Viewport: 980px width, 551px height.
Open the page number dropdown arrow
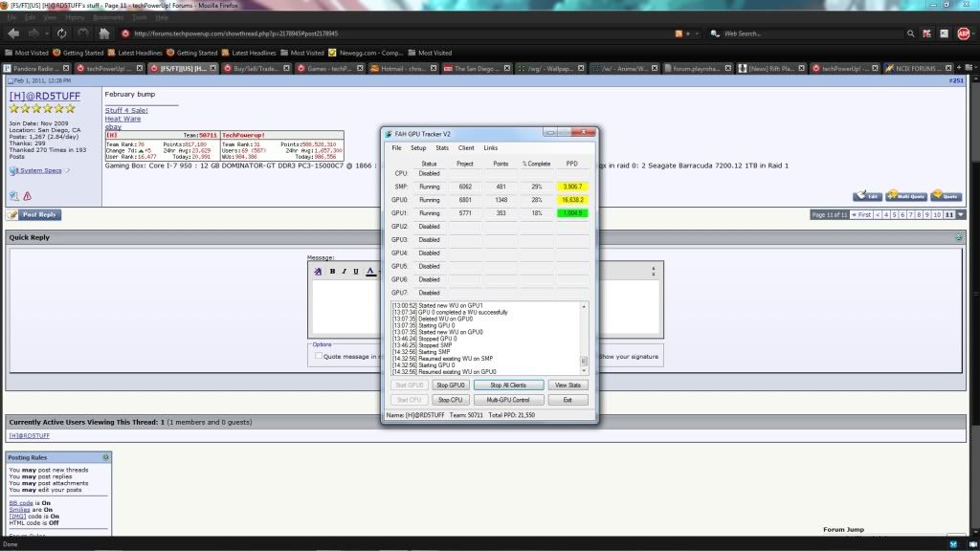tap(961, 215)
